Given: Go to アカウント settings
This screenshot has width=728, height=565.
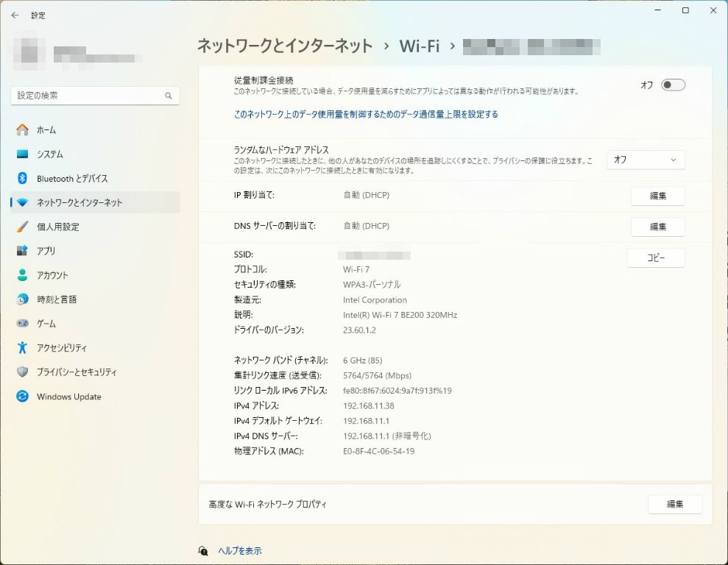Looking at the screenshot, I should [95, 275].
